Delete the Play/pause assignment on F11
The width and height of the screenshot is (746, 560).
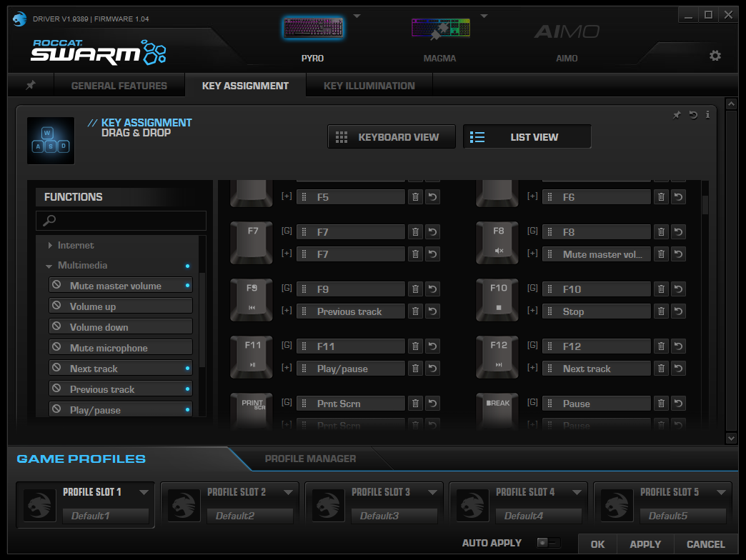(415, 369)
